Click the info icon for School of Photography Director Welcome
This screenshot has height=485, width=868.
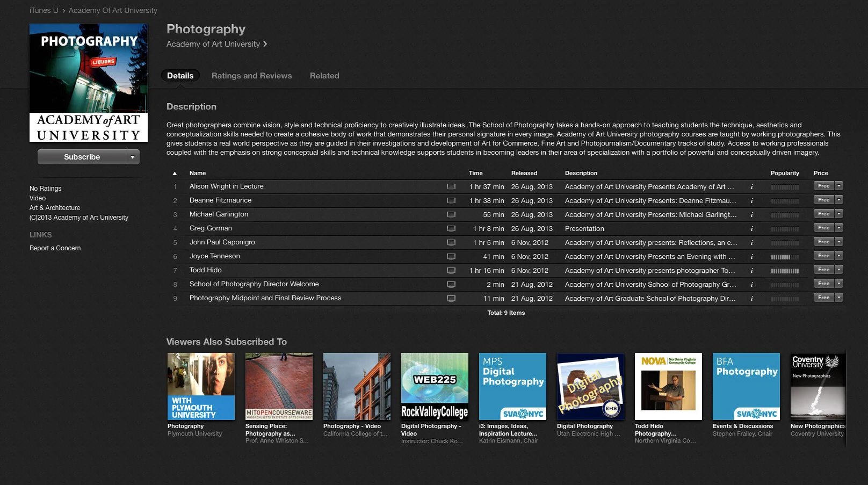[x=752, y=284]
